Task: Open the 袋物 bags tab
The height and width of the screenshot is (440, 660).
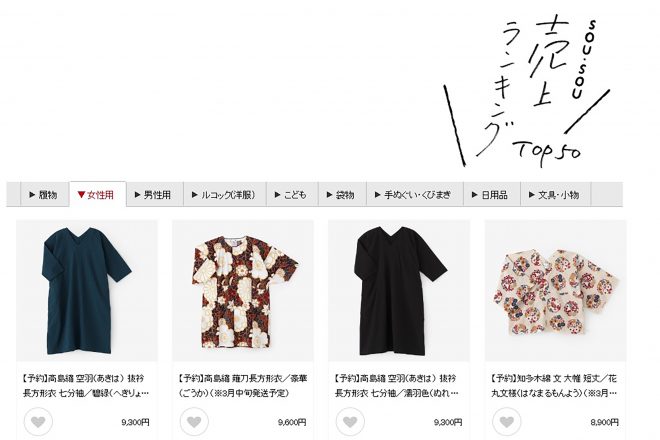Action: (342, 195)
